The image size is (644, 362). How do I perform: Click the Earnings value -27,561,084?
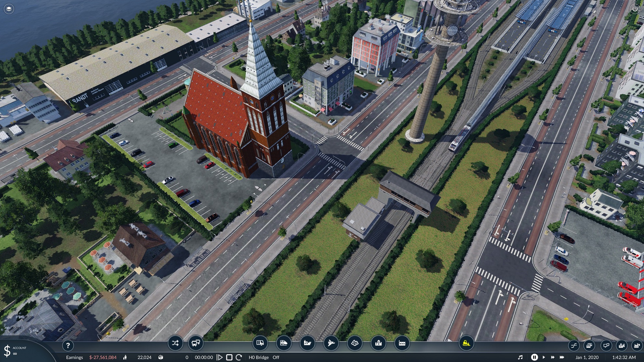(x=103, y=357)
